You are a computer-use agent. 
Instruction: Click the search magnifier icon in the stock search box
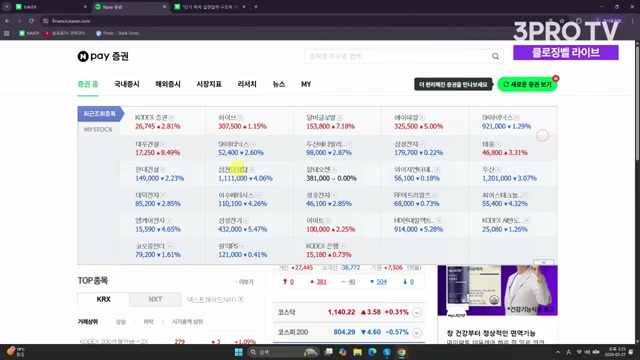tap(495, 56)
